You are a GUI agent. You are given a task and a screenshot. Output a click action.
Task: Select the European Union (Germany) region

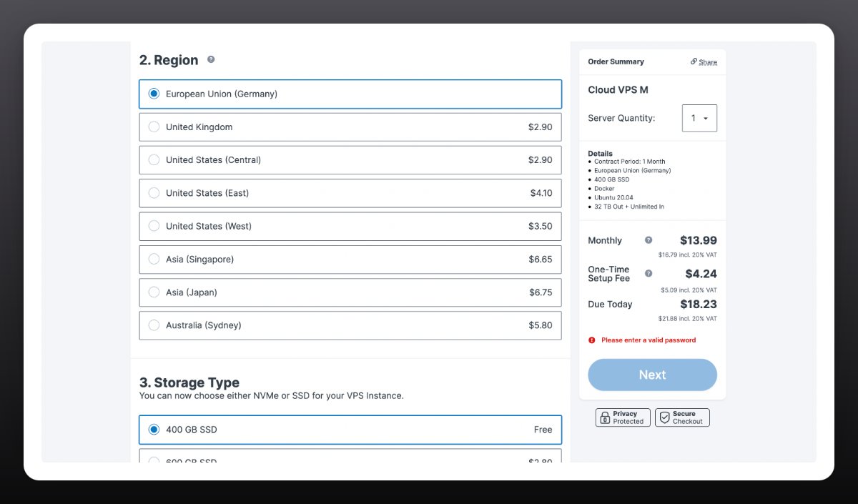pos(154,94)
